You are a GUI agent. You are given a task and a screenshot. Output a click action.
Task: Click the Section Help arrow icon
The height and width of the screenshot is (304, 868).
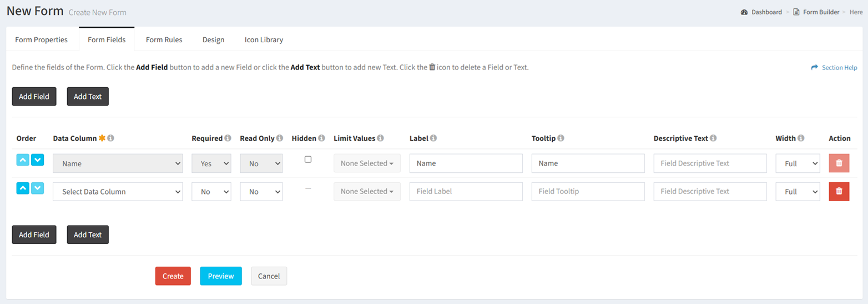815,68
